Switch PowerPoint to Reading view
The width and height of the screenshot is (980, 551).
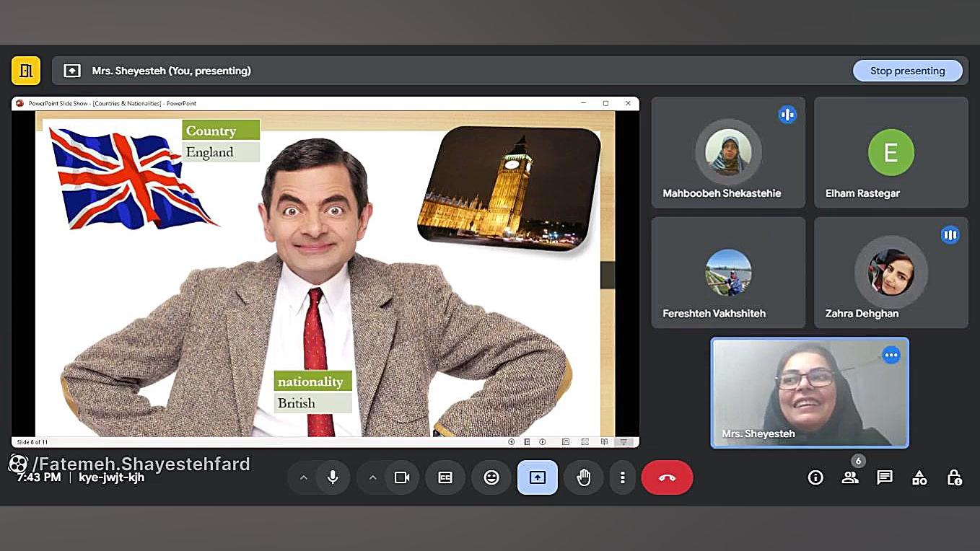tap(605, 442)
